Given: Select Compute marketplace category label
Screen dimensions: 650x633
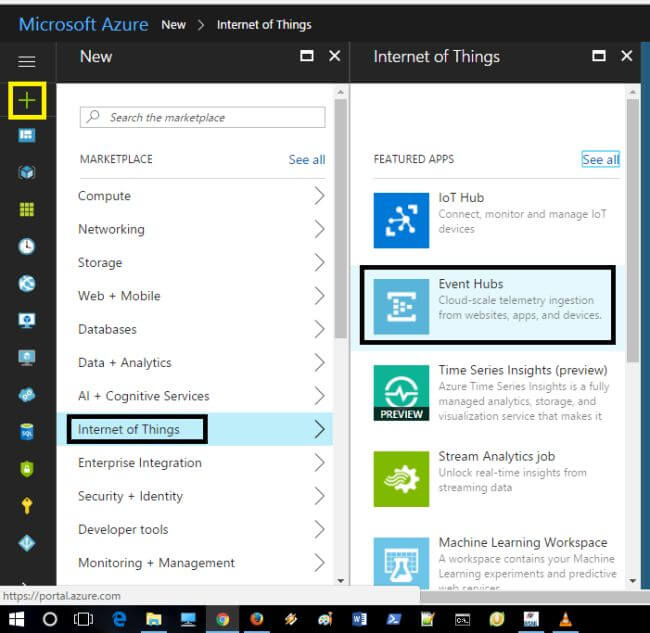Looking at the screenshot, I should coord(104,196).
